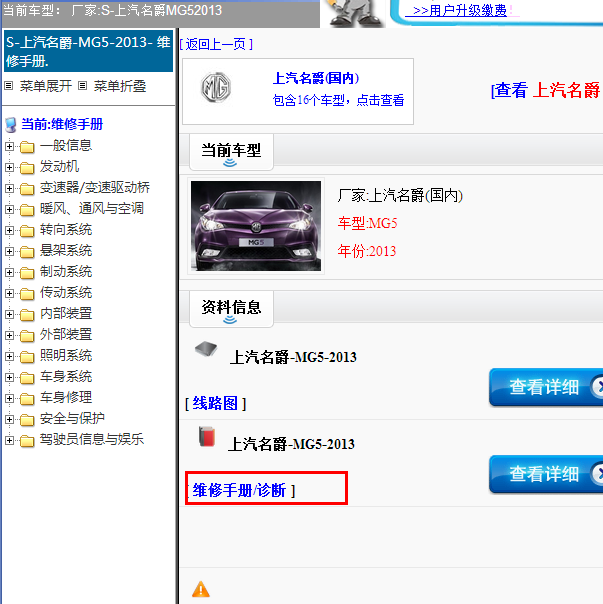603x604 pixels.
Task: Click the 车型:MG5 text
Action: [367, 223]
